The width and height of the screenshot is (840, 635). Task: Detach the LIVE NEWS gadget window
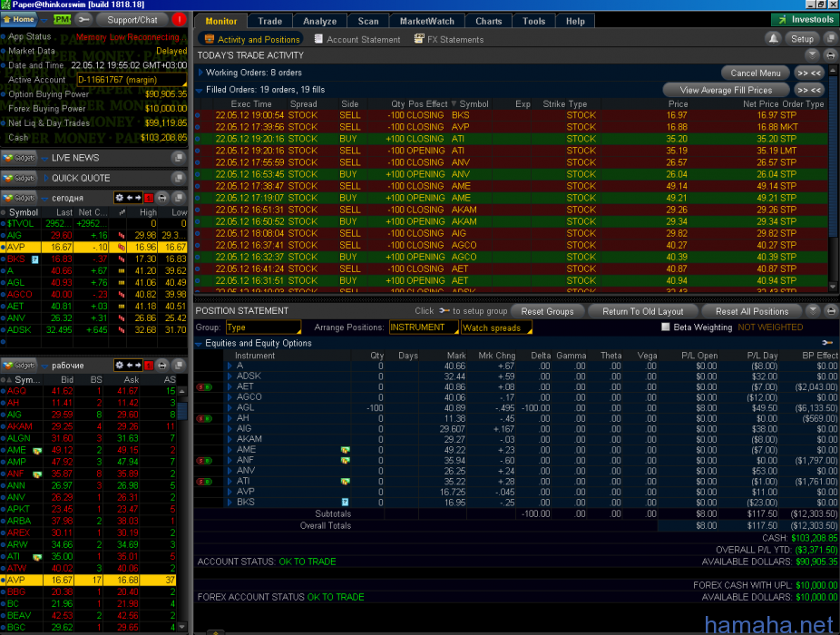[179, 158]
